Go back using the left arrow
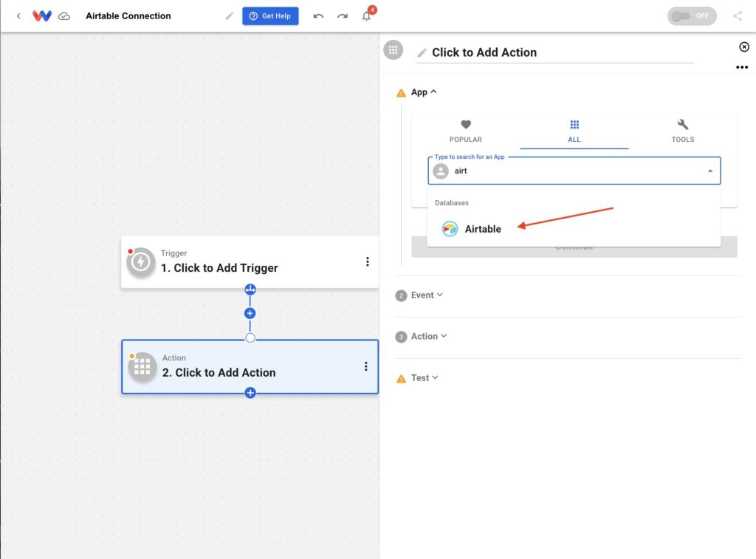Screen dimensions: 756x559 pos(18,16)
